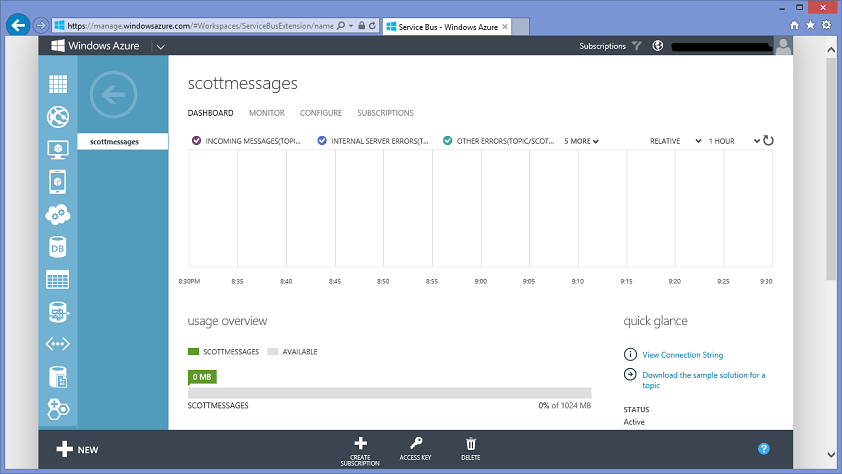Screen dimensions: 842x474
Task: Click Download the sample solution link
Action: 703,380
